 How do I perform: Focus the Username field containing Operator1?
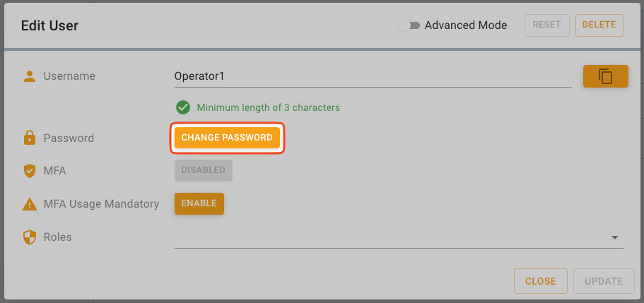[x=373, y=76]
